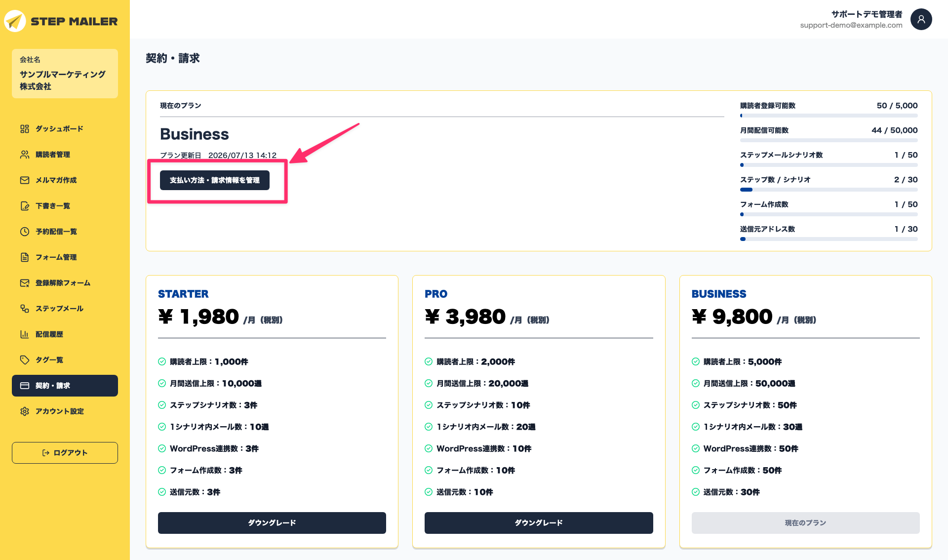Click the ダッシュボード grid icon
This screenshot has height=560, width=948.
pyautogui.click(x=25, y=129)
